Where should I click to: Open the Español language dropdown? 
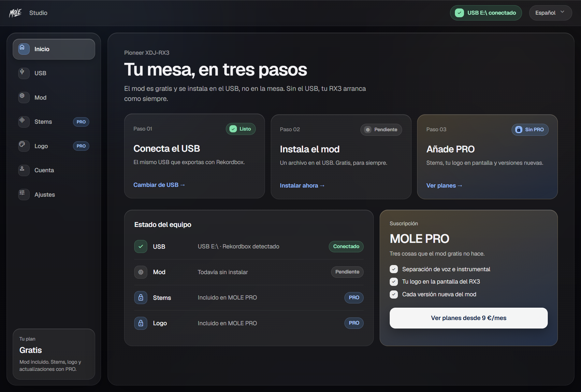pyautogui.click(x=550, y=13)
